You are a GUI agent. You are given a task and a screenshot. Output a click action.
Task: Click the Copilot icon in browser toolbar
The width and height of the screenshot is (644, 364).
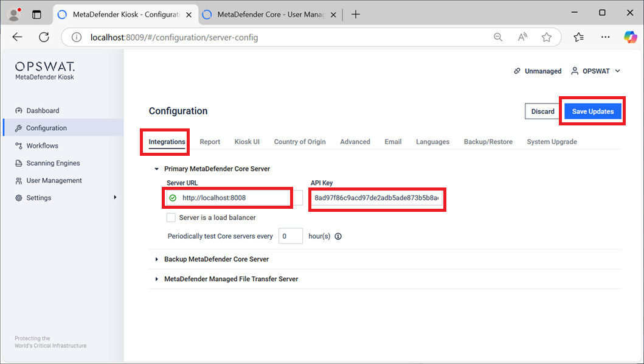pos(630,37)
